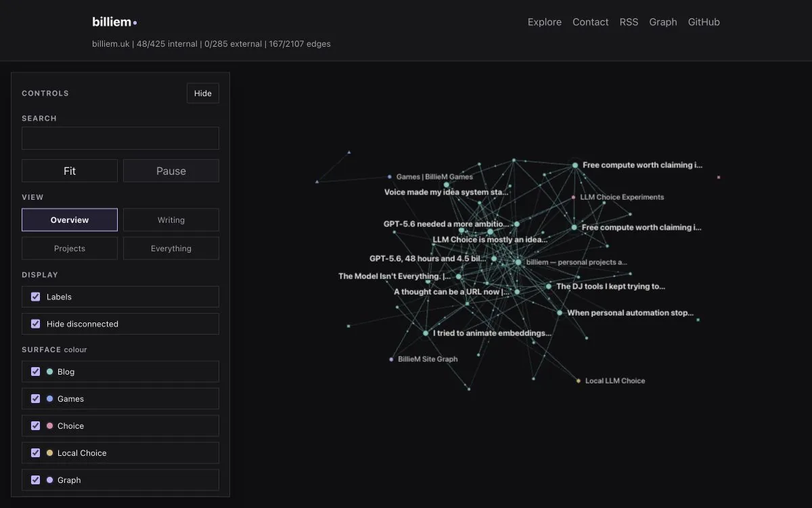Select 'The DJ tools I kept trying to' node
The width and height of the screenshot is (812, 508).
click(549, 287)
